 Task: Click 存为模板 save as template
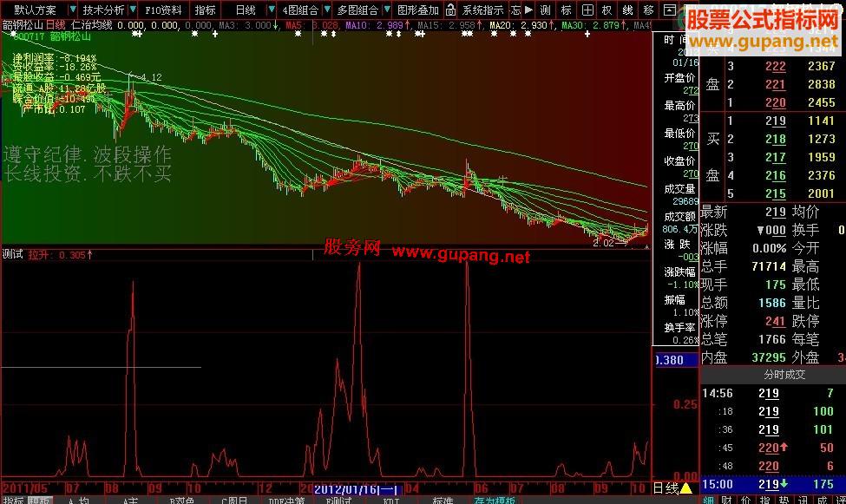tap(495, 501)
